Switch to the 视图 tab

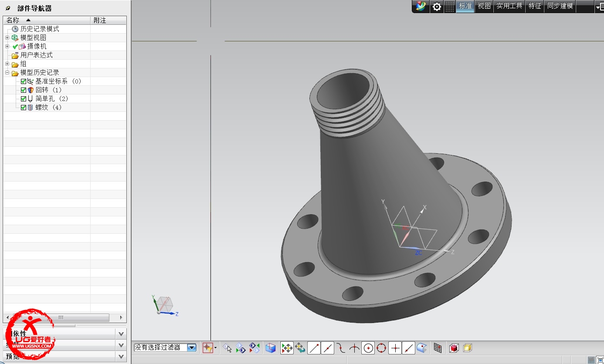click(x=484, y=6)
